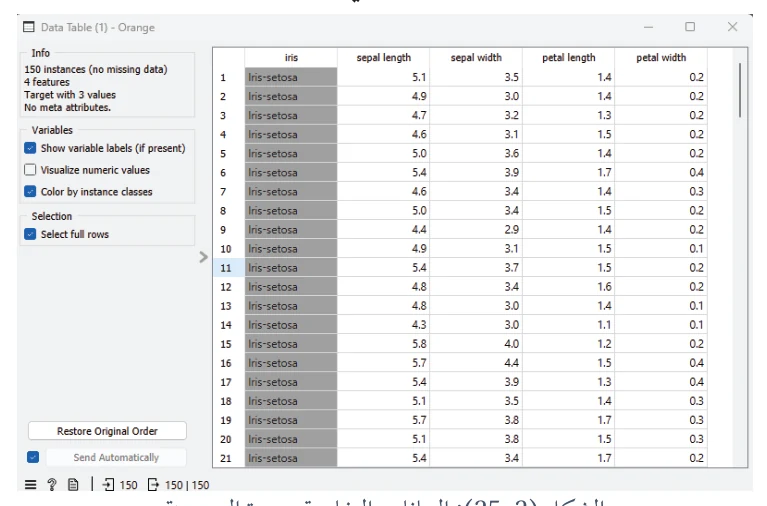Image resolution: width=767 pixels, height=506 pixels.
Task: Click the Send Automatically button
Action: tap(116, 457)
